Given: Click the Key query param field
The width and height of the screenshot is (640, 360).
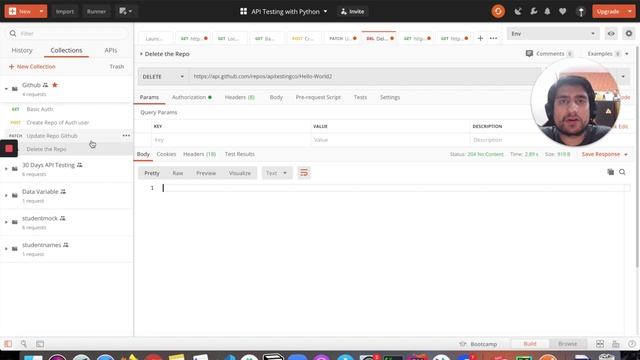Looking at the screenshot, I should pos(231,140).
